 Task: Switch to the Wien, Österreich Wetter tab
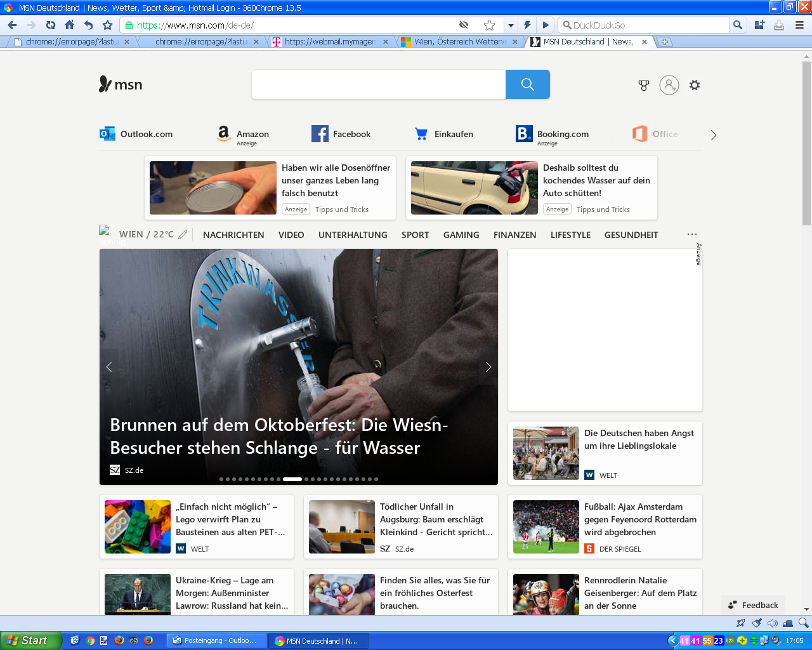(x=460, y=42)
